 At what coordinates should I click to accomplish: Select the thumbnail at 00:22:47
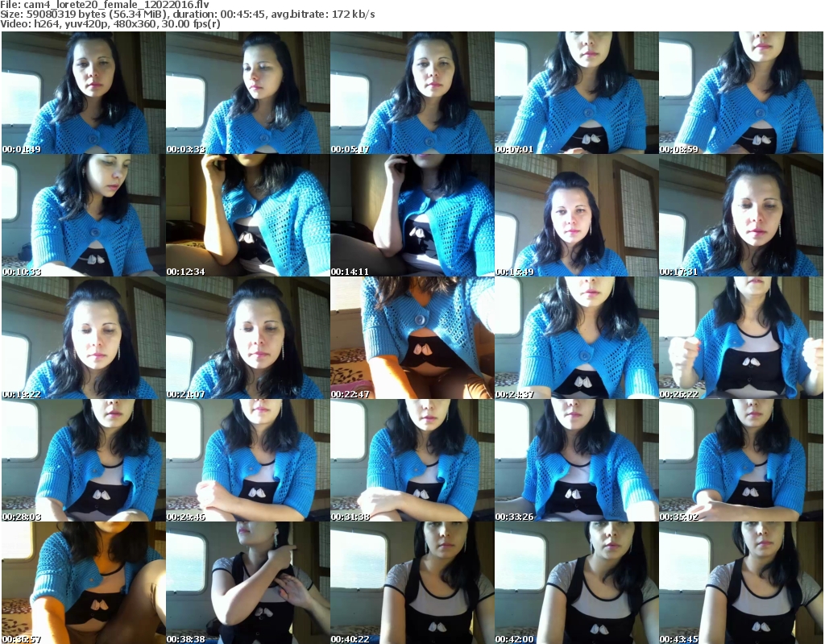click(412, 338)
